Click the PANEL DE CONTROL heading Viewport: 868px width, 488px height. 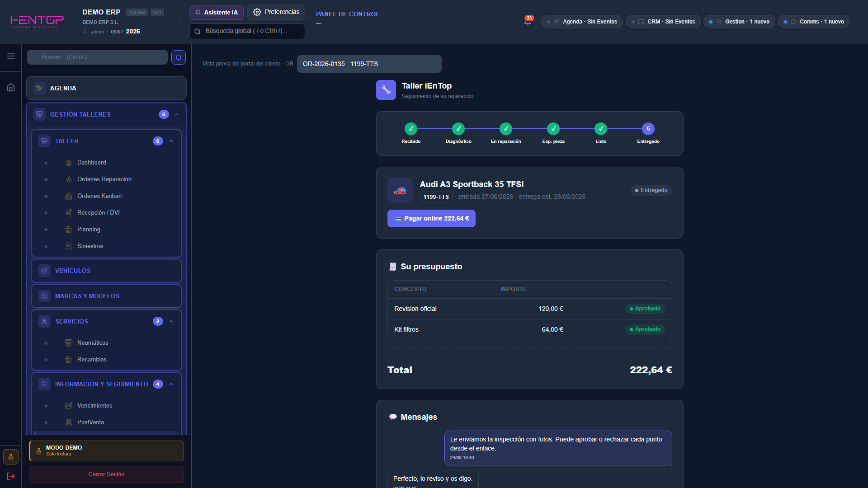click(348, 14)
